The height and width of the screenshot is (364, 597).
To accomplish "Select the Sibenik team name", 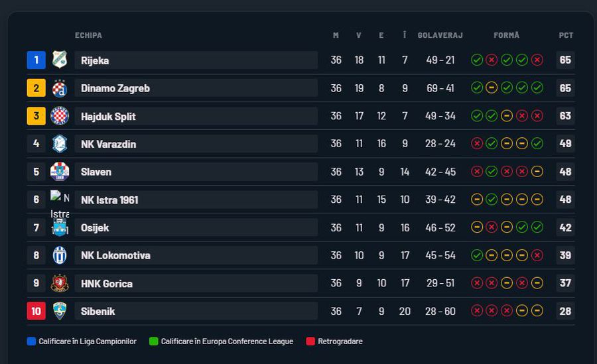I will click(98, 311).
